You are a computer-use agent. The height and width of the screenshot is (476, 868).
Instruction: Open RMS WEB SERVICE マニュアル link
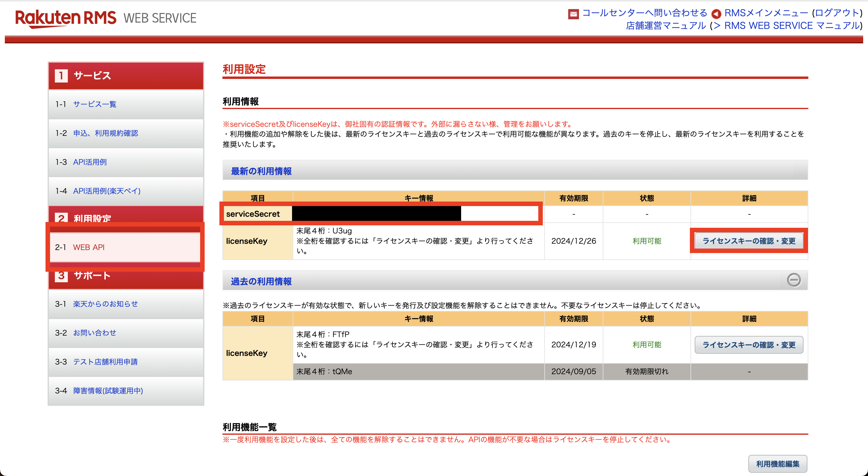click(792, 26)
